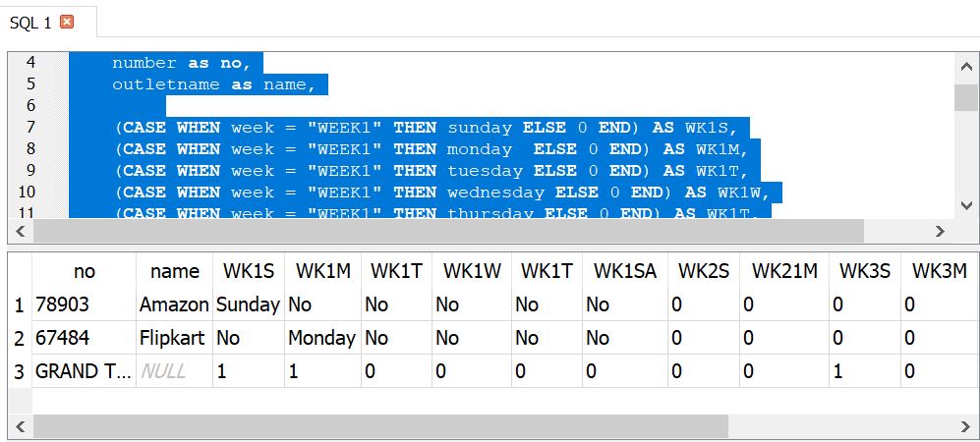
Task: Click the WK3S column header
Action: 865,271
